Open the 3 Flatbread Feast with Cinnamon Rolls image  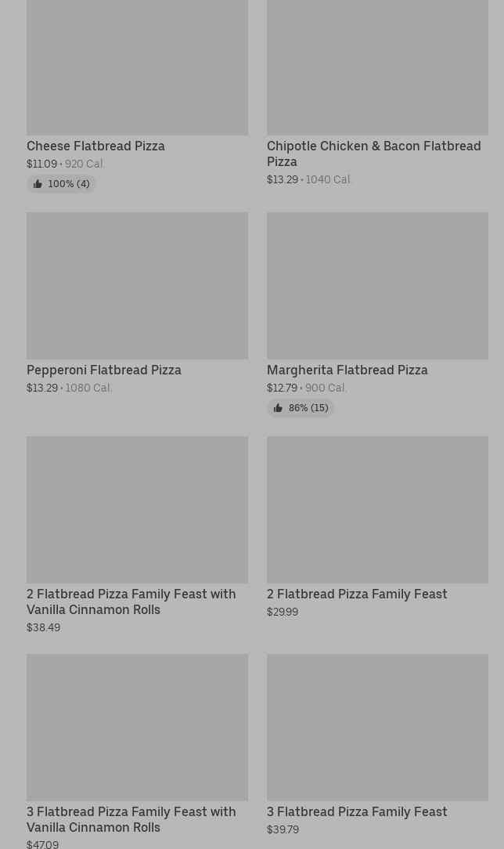pos(137,727)
